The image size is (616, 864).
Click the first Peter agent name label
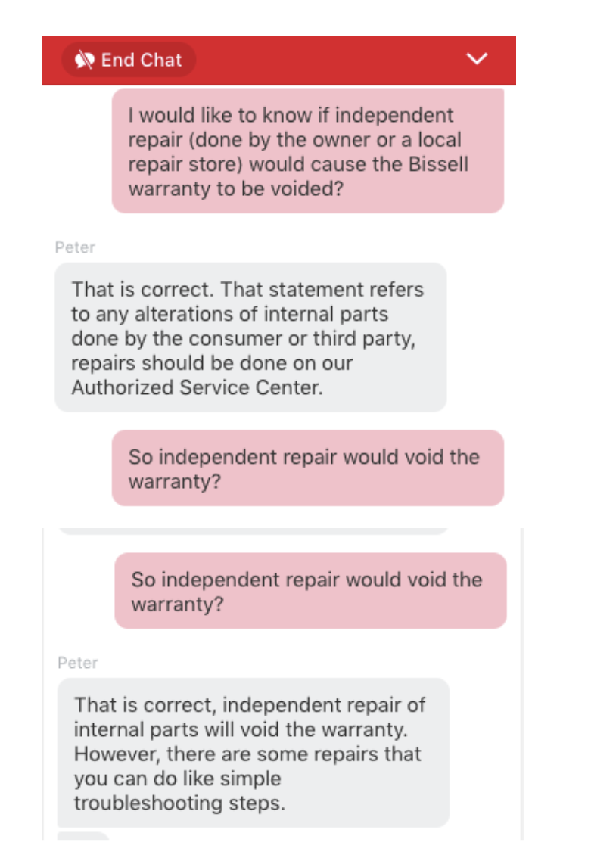point(75,247)
